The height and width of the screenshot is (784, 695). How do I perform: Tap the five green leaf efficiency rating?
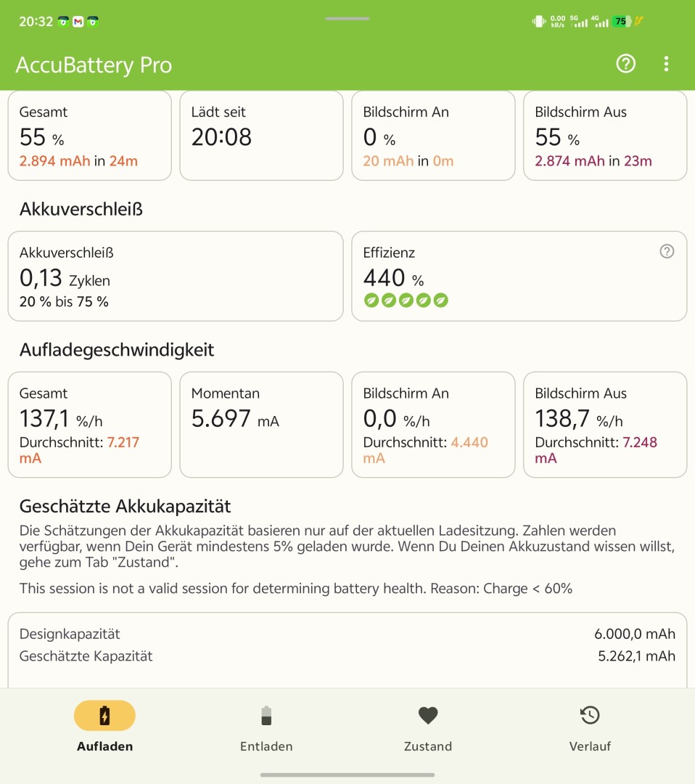(x=406, y=301)
